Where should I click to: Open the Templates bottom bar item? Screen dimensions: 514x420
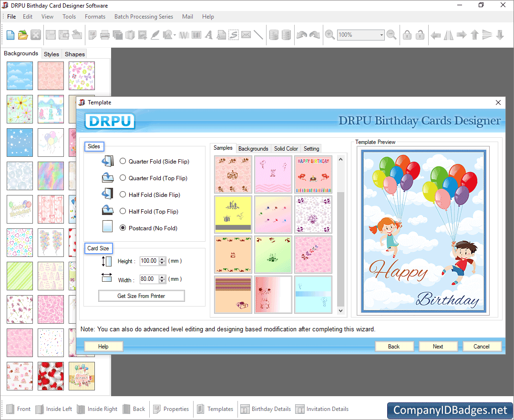(215, 409)
